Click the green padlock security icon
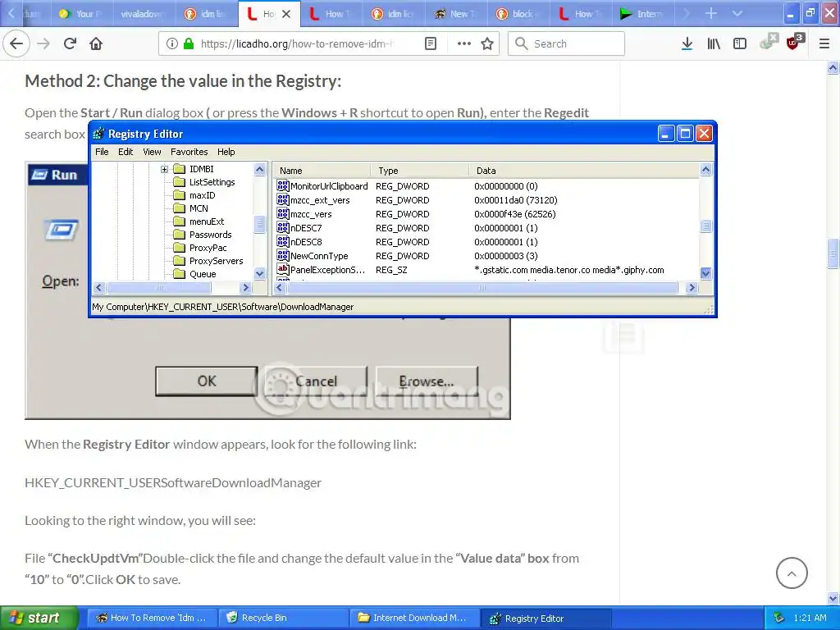The image size is (840, 630). (x=189, y=44)
